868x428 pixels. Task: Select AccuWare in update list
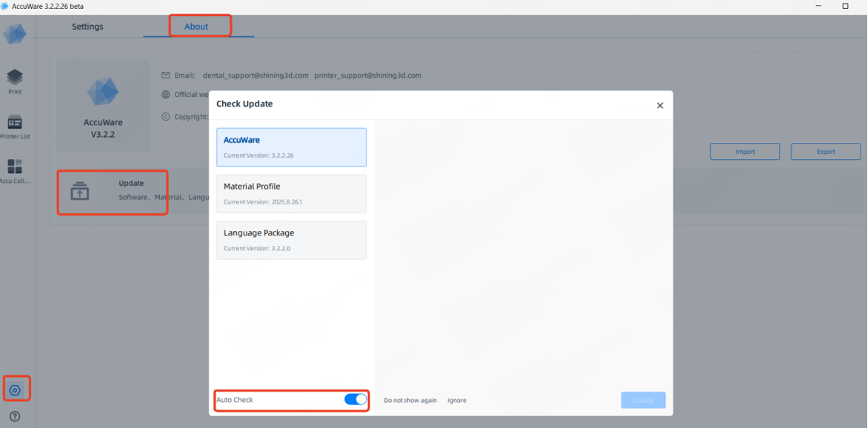tap(291, 147)
